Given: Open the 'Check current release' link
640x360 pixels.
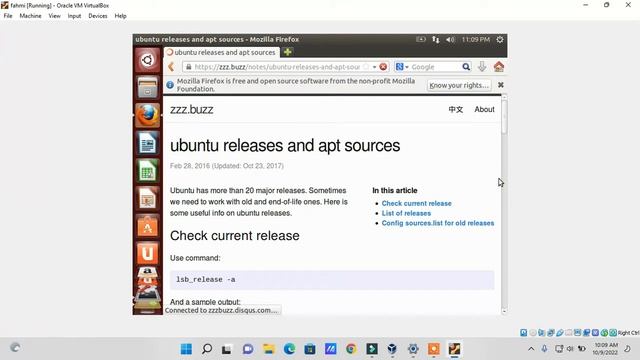Looking at the screenshot, I should [x=416, y=203].
